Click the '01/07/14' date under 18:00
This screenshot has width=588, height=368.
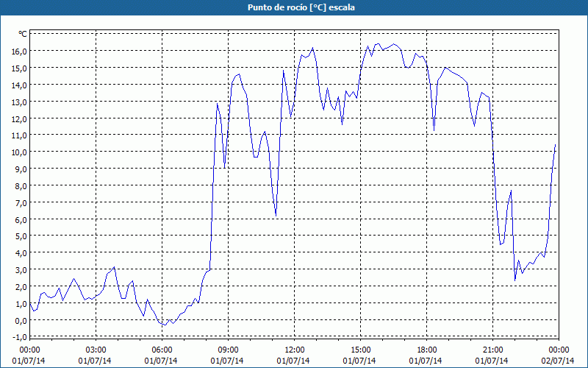pos(426,361)
